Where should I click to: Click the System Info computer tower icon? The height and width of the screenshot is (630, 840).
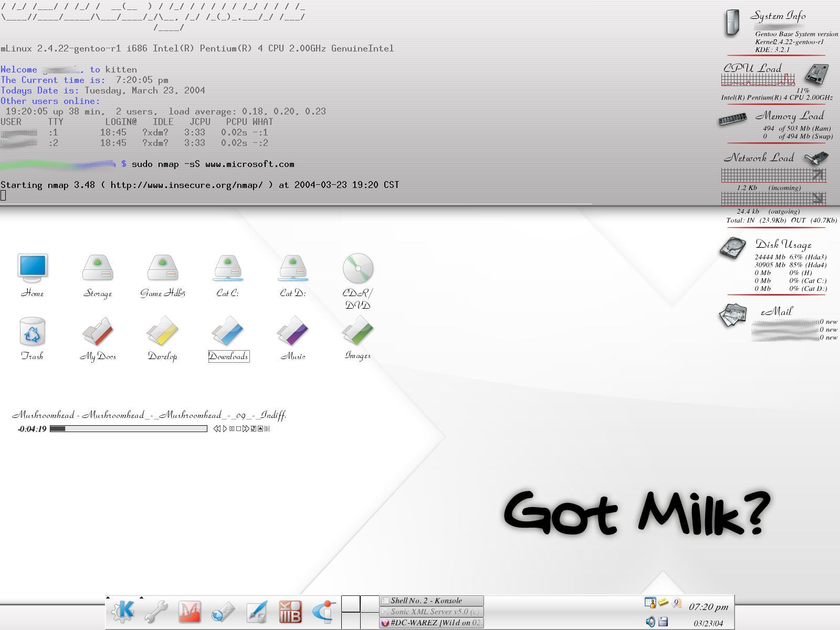click(x=732, y=23)
